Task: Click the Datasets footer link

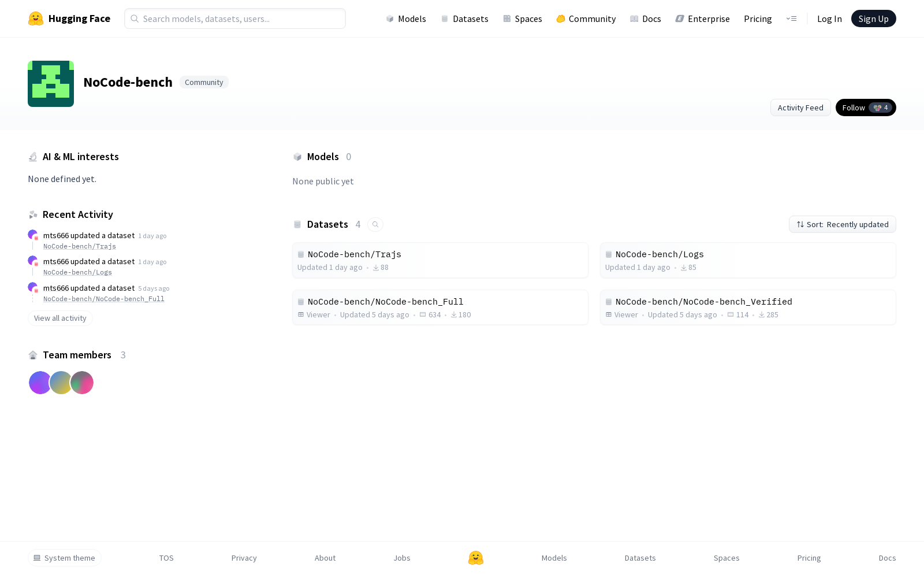Action: coord(640,558)
